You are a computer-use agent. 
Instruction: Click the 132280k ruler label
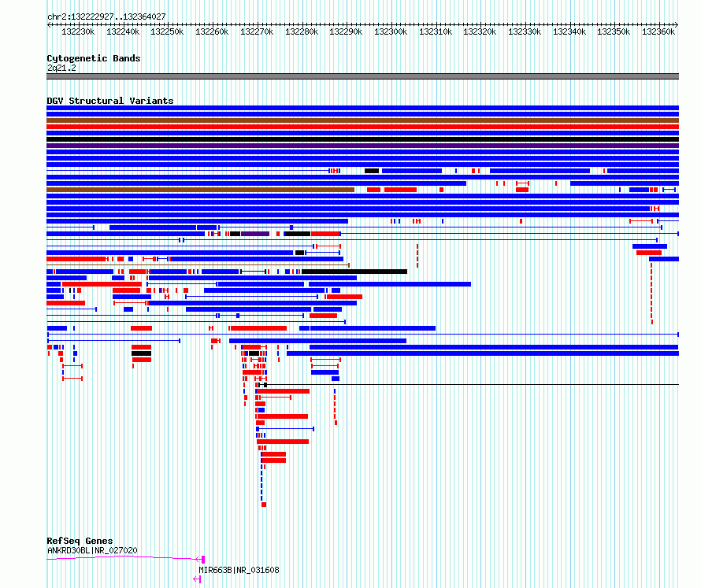coord(302,31)
